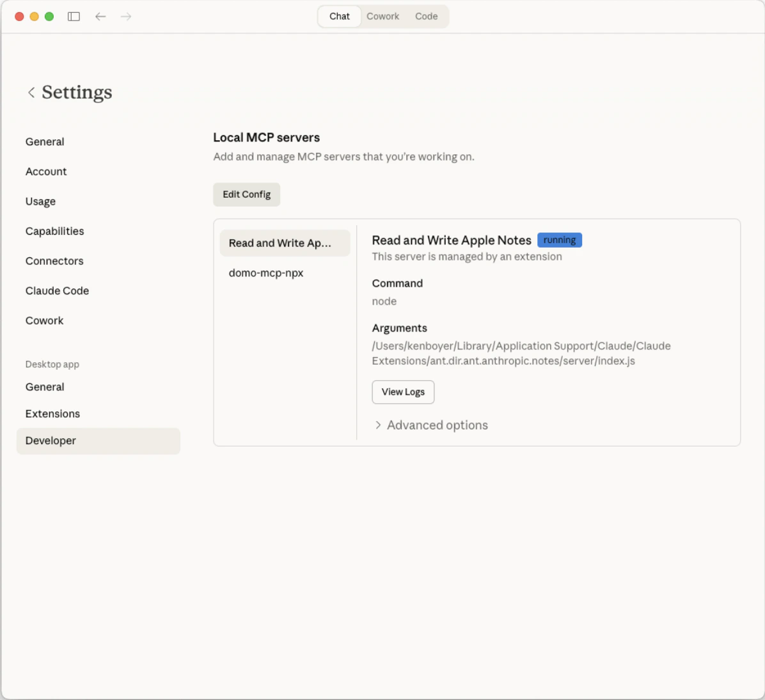This screenshot has height=700, width=765.
Task: Switch to the Cowork tab
Action: (383, 17)
